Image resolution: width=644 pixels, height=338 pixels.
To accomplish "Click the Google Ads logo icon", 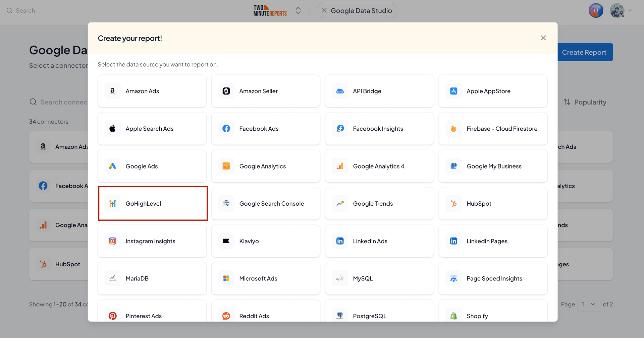I will pyautogui.click(x=113, y=166).
